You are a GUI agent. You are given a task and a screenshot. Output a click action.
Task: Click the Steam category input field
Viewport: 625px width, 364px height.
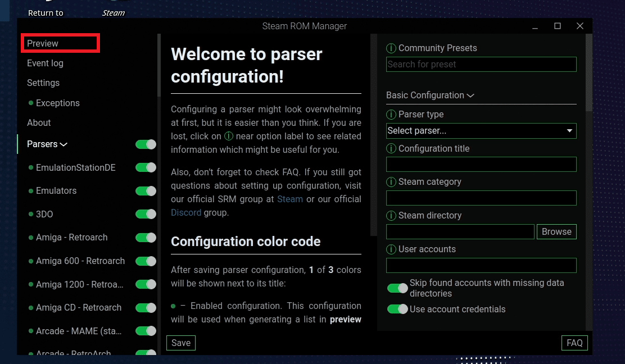[x=481, y=198]
